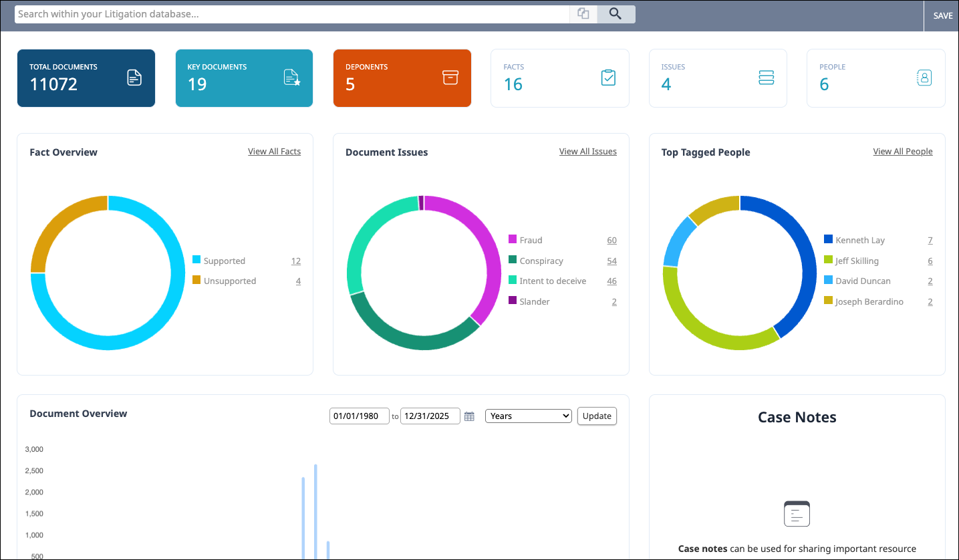Click the Conspiracy green legend swatch
The height and width of the screenshot is (560, 959).
click(x=513, y=259)
